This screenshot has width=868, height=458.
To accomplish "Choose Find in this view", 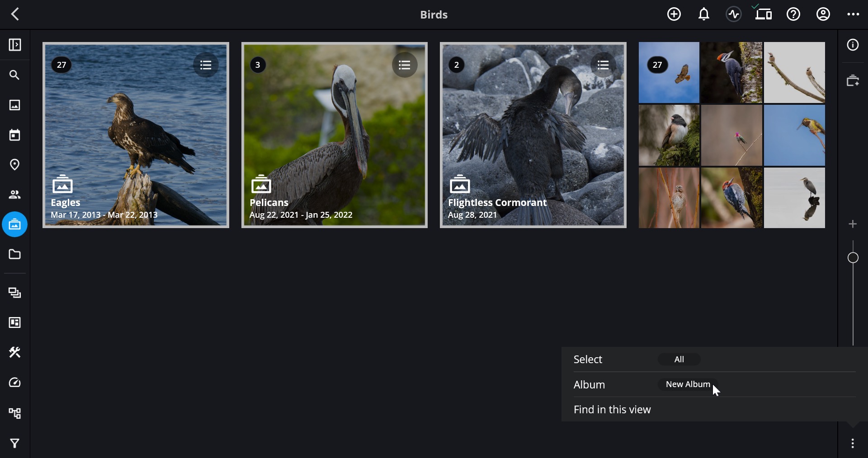I will point(612,410).
